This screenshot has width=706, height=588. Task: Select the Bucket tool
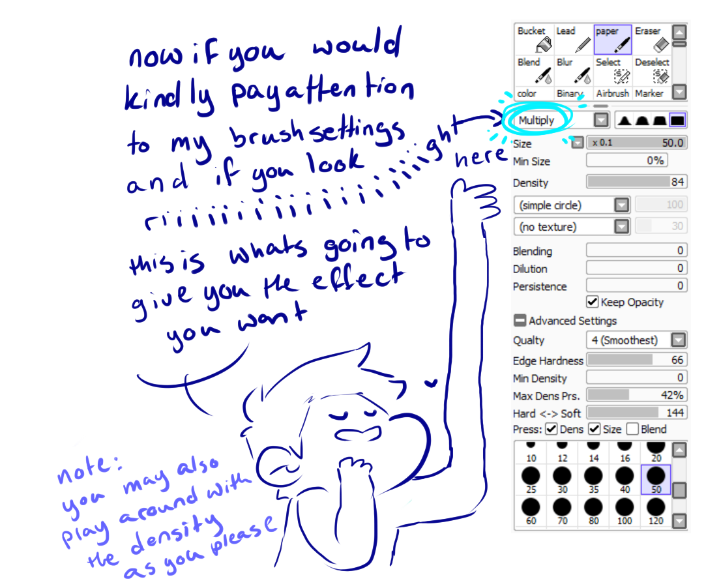point(533,40)
